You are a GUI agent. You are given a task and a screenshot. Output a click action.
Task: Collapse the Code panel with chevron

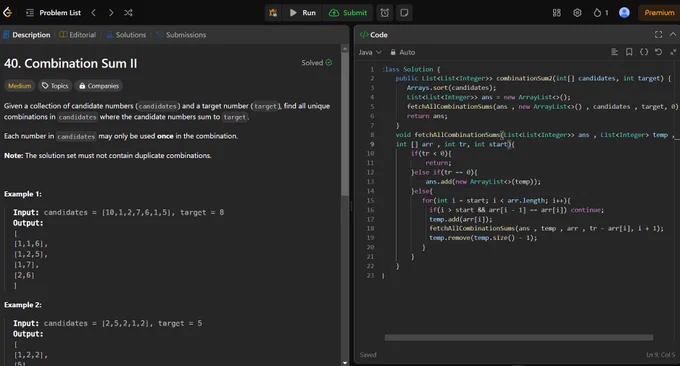pos(673,34)
